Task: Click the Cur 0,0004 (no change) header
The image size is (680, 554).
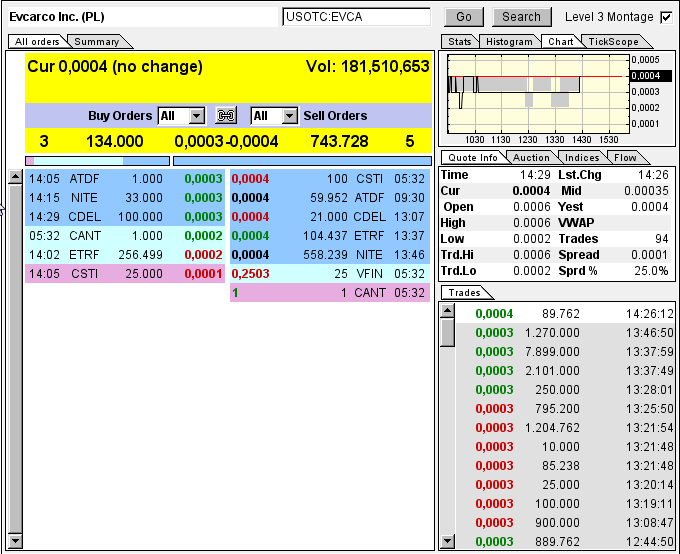Action: (x=115, y=66)
